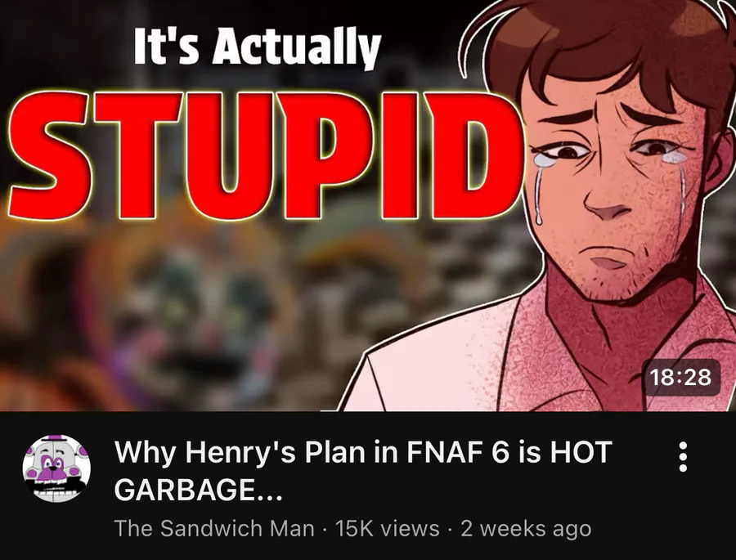736x560 pixels.
Task: Visit The Sandwich Man channel name
Action: pos(214,528)
